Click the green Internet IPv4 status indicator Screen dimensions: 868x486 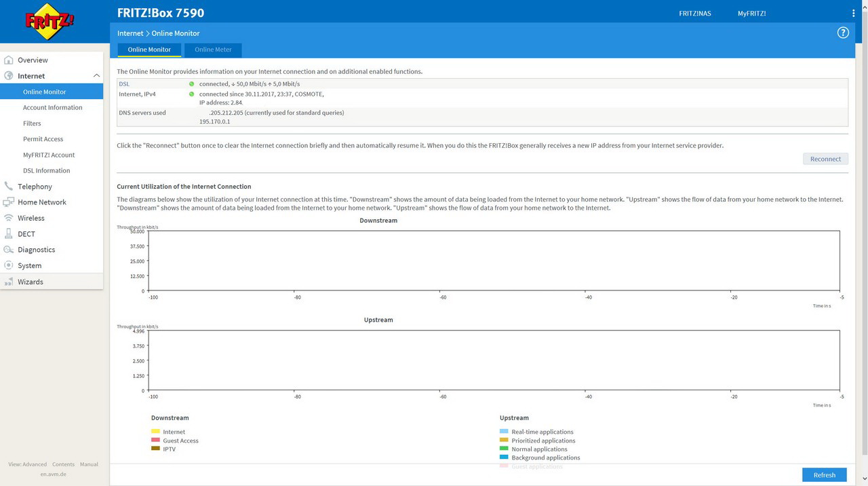pos(192,94)
